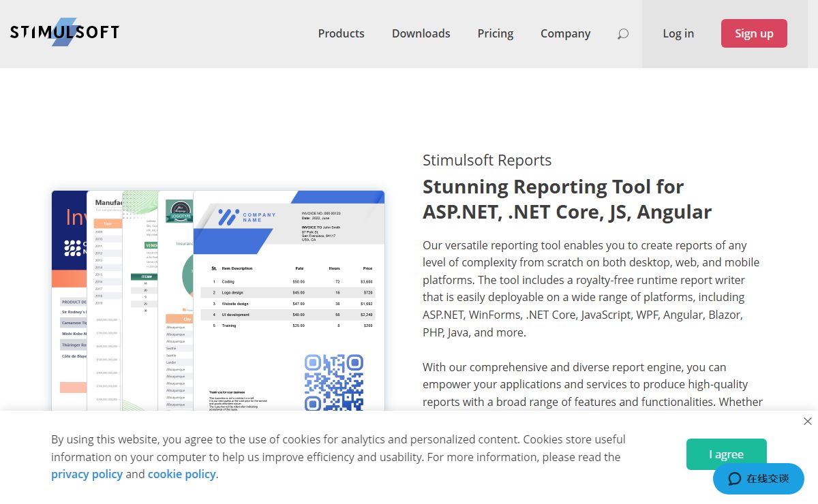Viewport: 818px width, 504px height.
Task: Open the privacy policy link
Action: pos(87,474)
